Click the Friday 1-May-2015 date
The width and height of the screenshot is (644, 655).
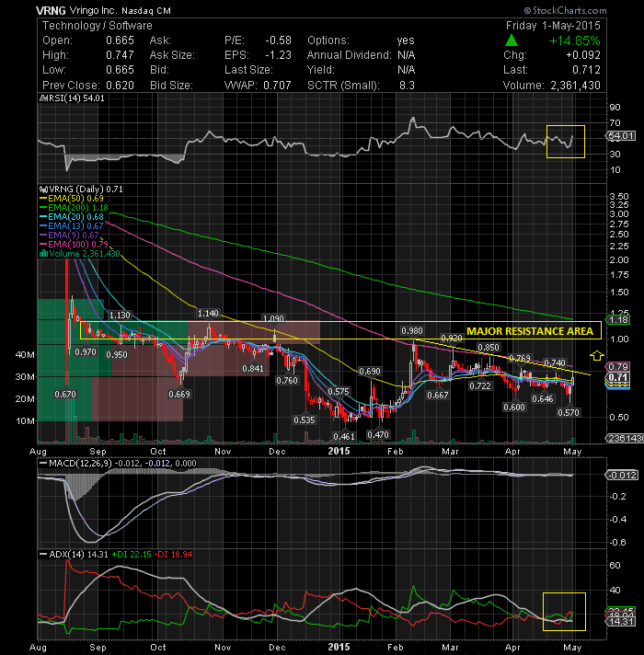[553, 26]
